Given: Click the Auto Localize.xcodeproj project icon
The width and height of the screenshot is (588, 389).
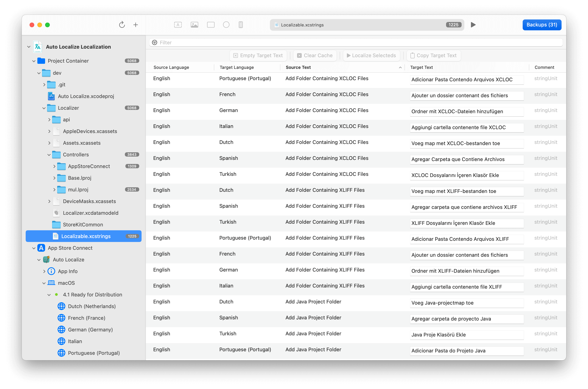Looking at the screenshot, I should (51, 96).
